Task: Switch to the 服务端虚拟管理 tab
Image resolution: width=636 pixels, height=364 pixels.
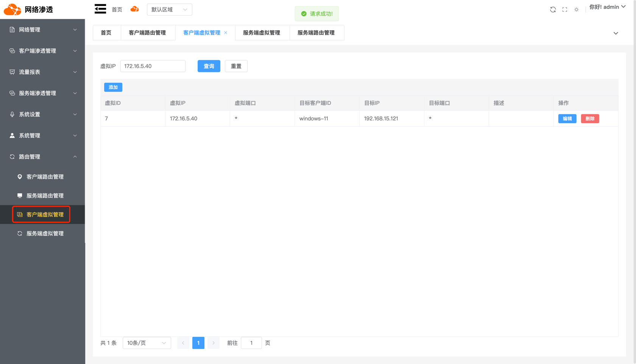Action: (262, 33)
